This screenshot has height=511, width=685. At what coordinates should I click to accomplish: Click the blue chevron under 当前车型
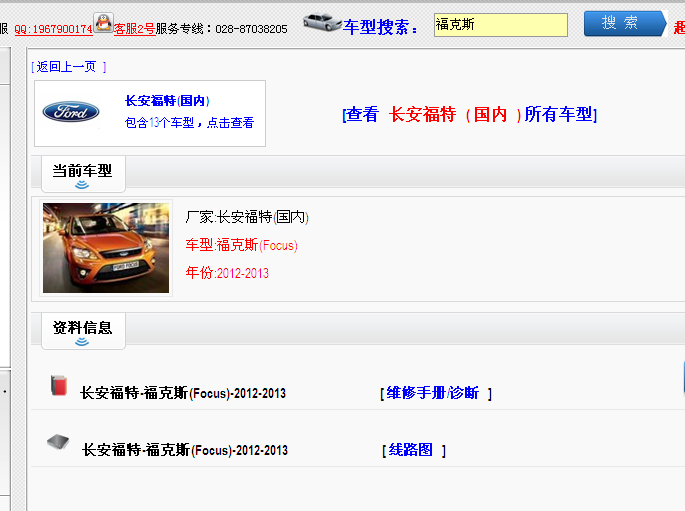coord(82,185)
